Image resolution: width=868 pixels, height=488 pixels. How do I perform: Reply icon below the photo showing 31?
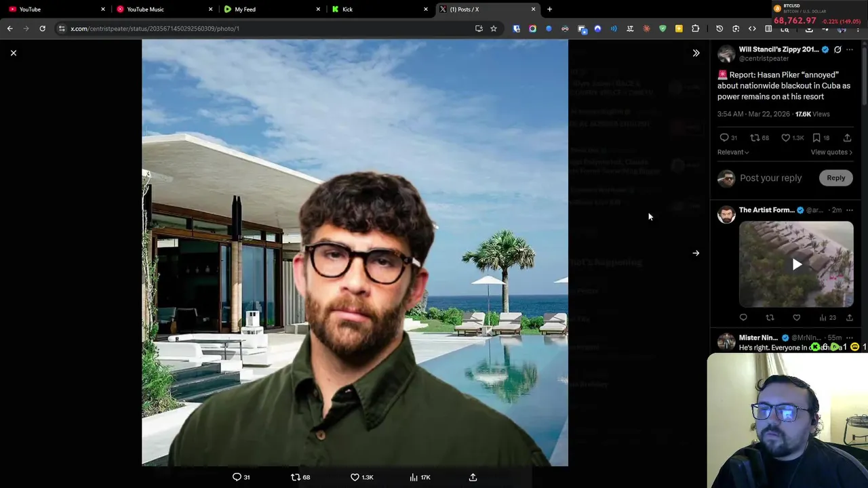point(241,477)
